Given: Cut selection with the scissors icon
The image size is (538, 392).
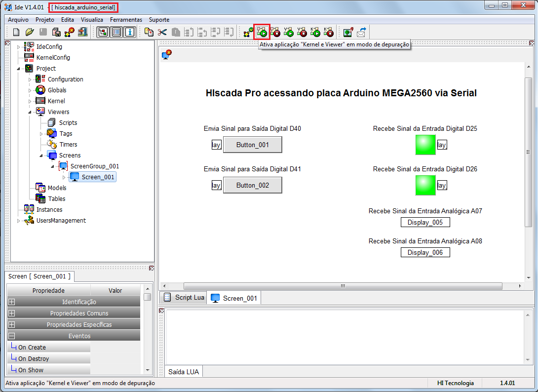Looking at the screenshot, I should point(162,32).
